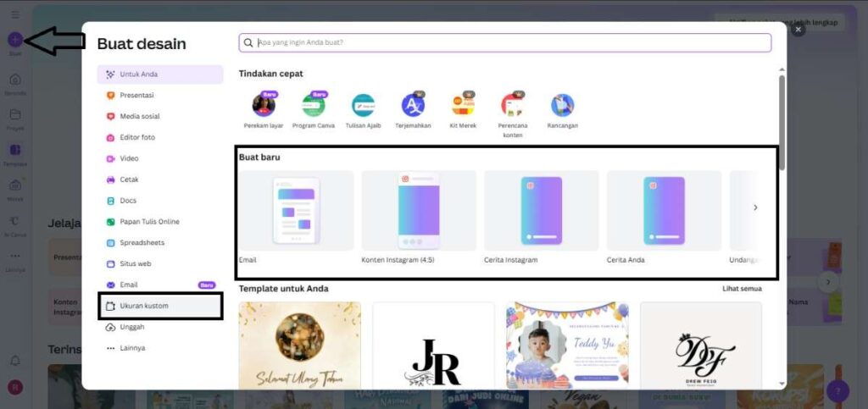Create new Email design thumbnail
Viewport: 868px width, 409px height.
[296, 211]
